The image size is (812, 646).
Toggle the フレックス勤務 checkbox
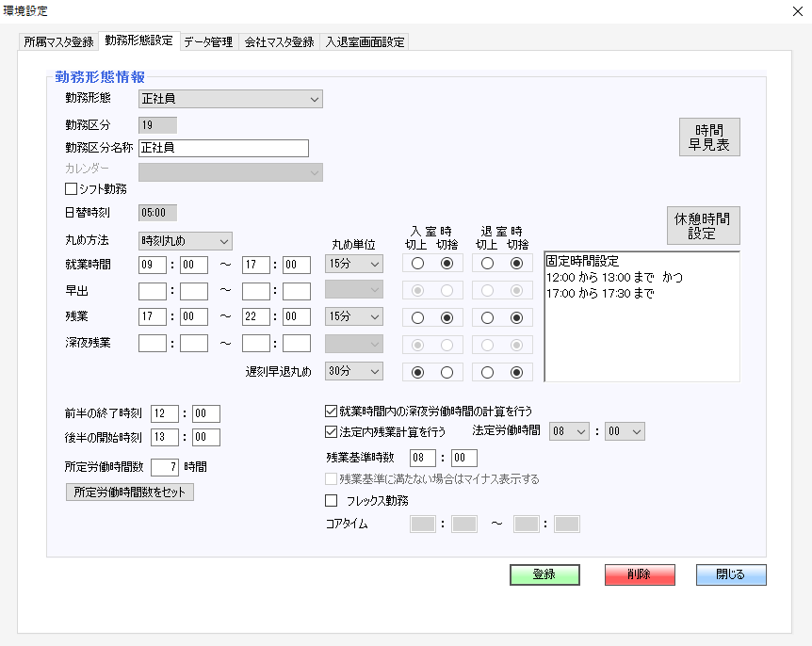(x=331, y=501)
